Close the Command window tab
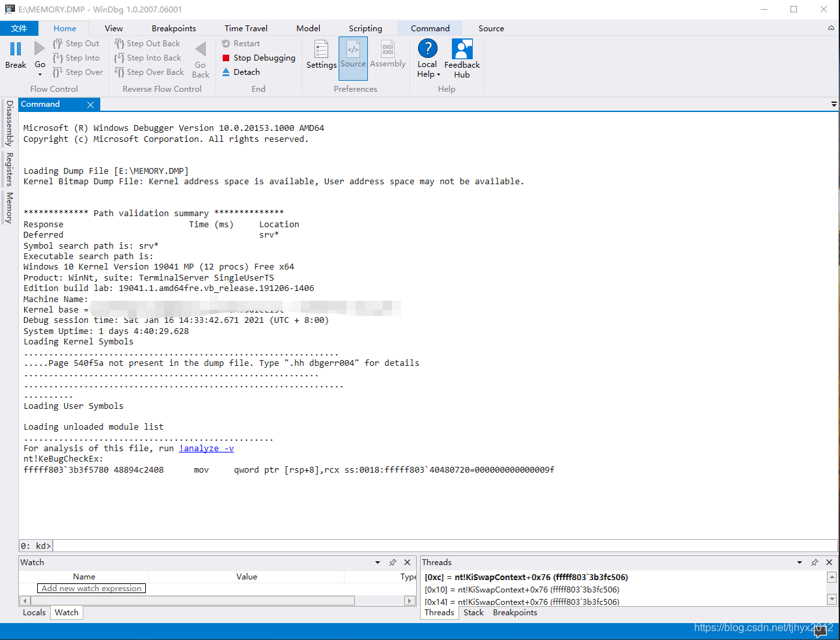The width and height of the screenshot is (840, 640). point(91,105)
